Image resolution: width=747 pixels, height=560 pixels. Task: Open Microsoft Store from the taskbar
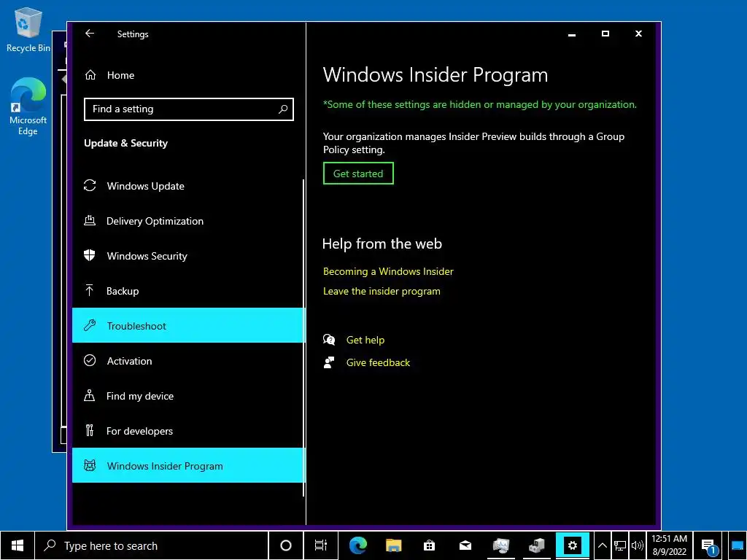(x=429, y=545)
